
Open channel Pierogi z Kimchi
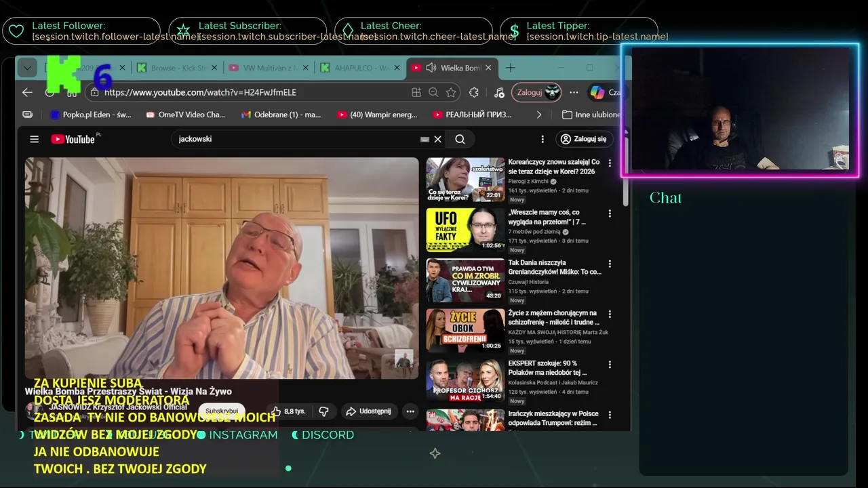pos(529,182)
